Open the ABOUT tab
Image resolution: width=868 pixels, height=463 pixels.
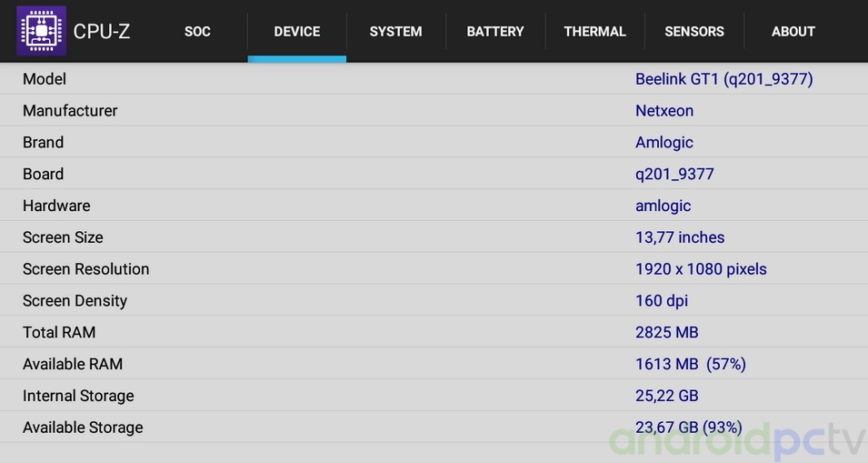point(793,31)
